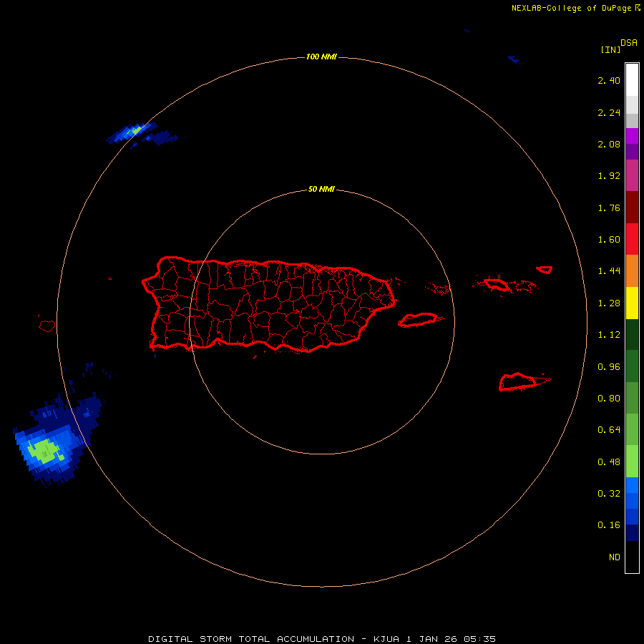Select the 1.92 legend value
The height and width of the screenshot is (644, 644).
(x=609, y=176)
